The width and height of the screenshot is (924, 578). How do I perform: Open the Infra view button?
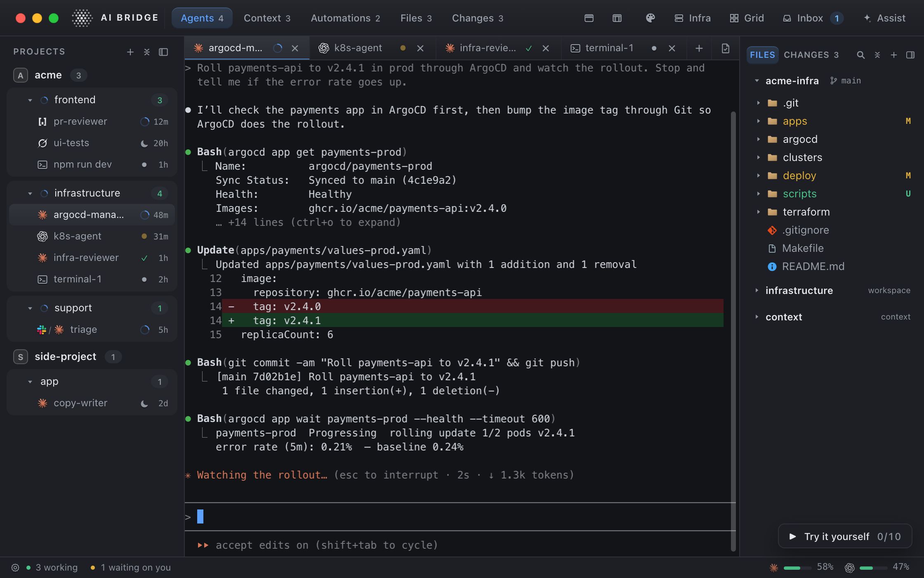[x=693, y=18]
